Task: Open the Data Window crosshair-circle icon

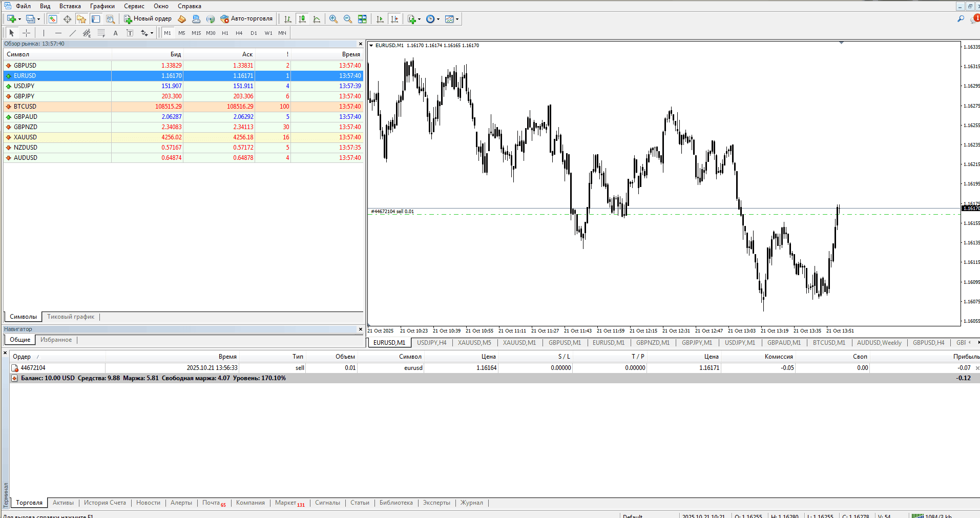Action: tap(67, 19)
